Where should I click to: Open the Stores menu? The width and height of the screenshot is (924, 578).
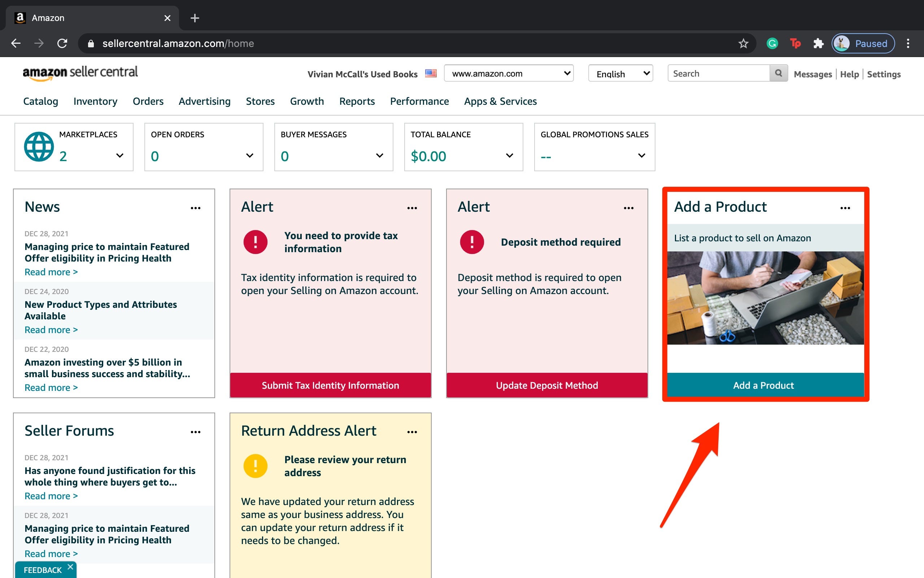click(260, 101)
